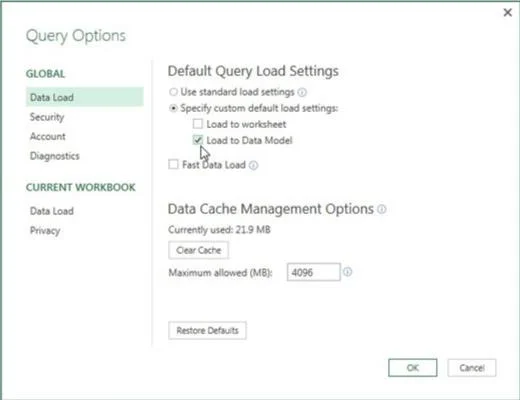Image resolution: width=520 pixels, height=400 pixels.
Task: Close the Query Options dialog
Action: (507, 13)
